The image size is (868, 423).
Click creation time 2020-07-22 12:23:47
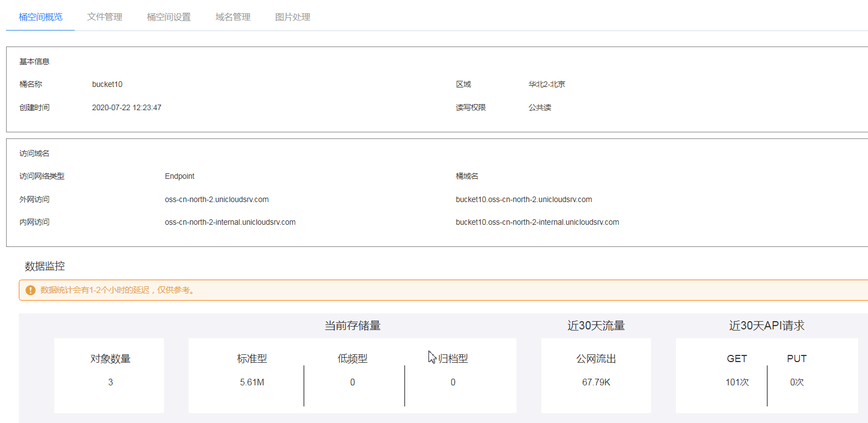point(127,107)
